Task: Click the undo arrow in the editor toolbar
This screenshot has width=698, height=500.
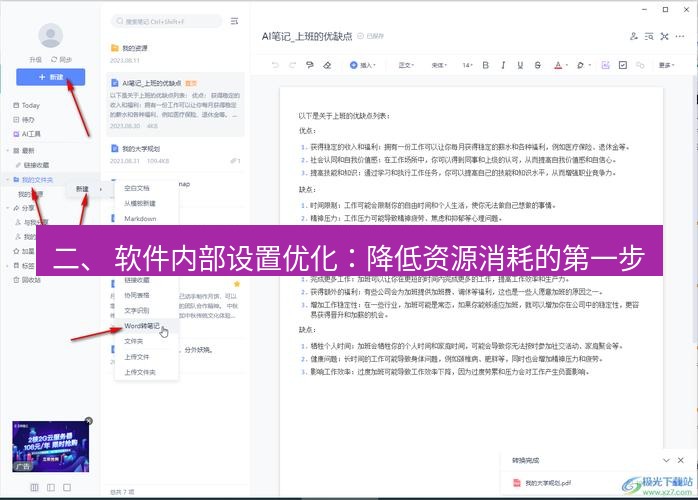Action: coord(275,65)
